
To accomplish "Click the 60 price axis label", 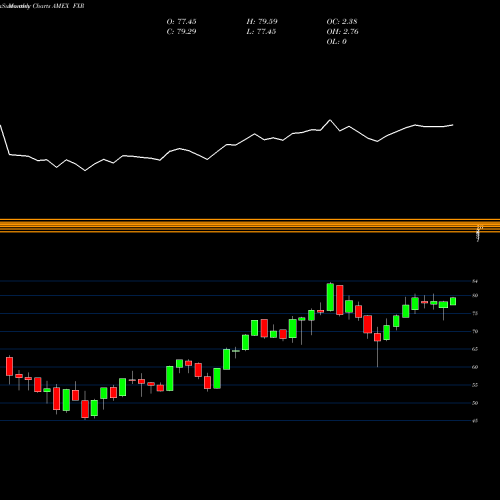I will [x=475, y=367].
